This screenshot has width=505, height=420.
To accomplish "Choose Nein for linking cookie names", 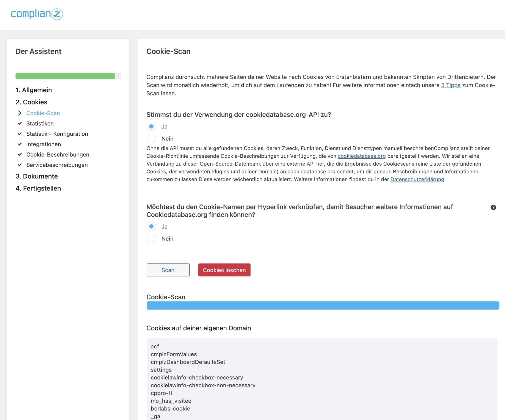I will pyautogui.click(x=152, y=238).
